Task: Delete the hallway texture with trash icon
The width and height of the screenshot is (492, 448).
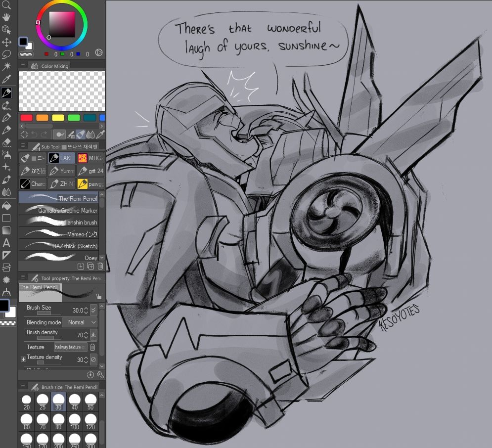Action: pyautogui.click(x=92, y=347)
